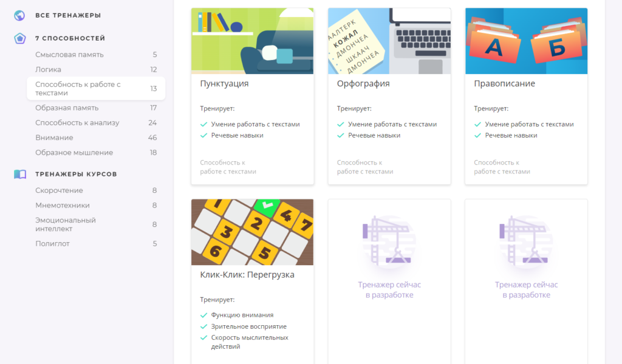The height and width of the screenshot is (364, 622).
Task: Open the Клик-Клик: Перегрузка tile image
Action: (252, 232)
